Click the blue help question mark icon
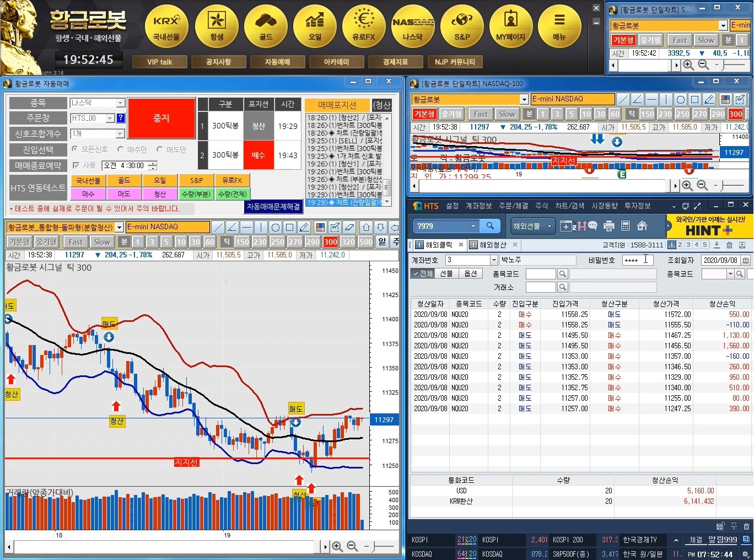Viewport: 754px width, 560px height. pos(121,118)
